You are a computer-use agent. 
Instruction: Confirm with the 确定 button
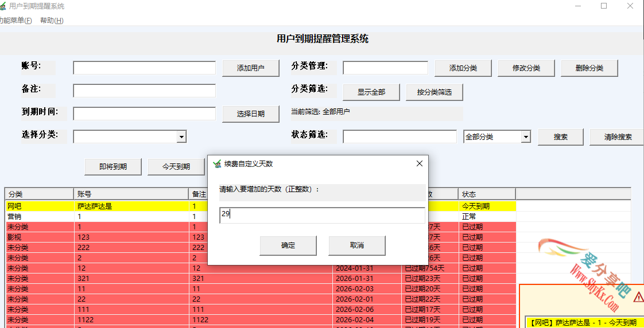tap(288, 245)
